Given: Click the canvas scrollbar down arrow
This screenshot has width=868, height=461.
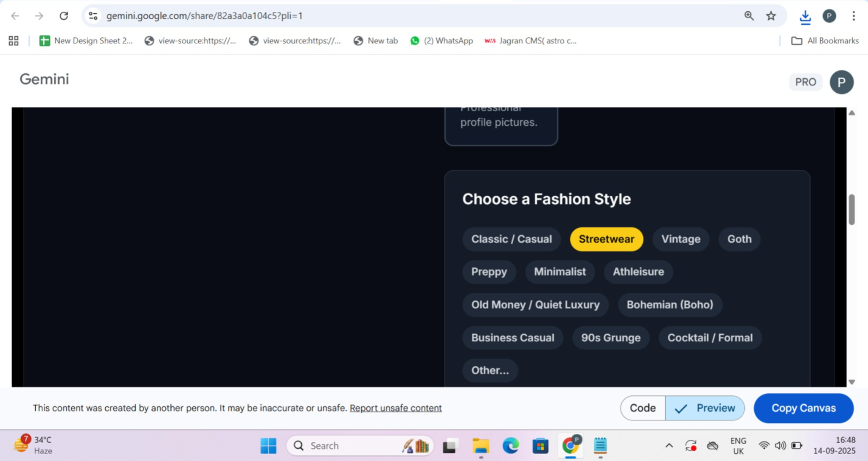Looking at the screenshot, I should pos(852,382).
